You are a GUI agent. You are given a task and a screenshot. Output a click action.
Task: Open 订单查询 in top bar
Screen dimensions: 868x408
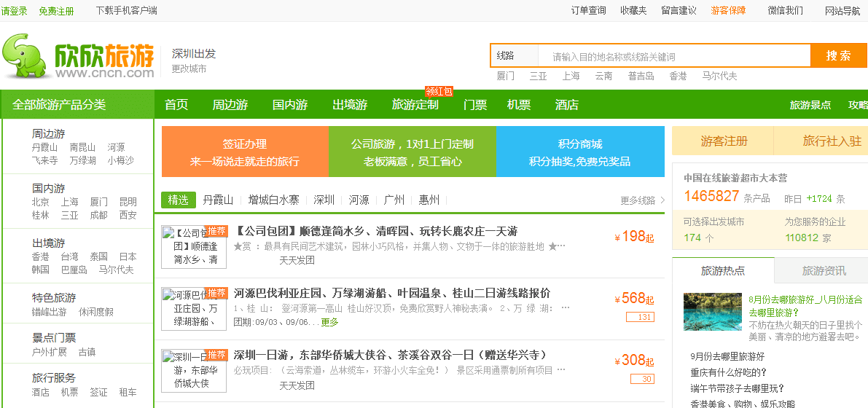tap(588, 10)
